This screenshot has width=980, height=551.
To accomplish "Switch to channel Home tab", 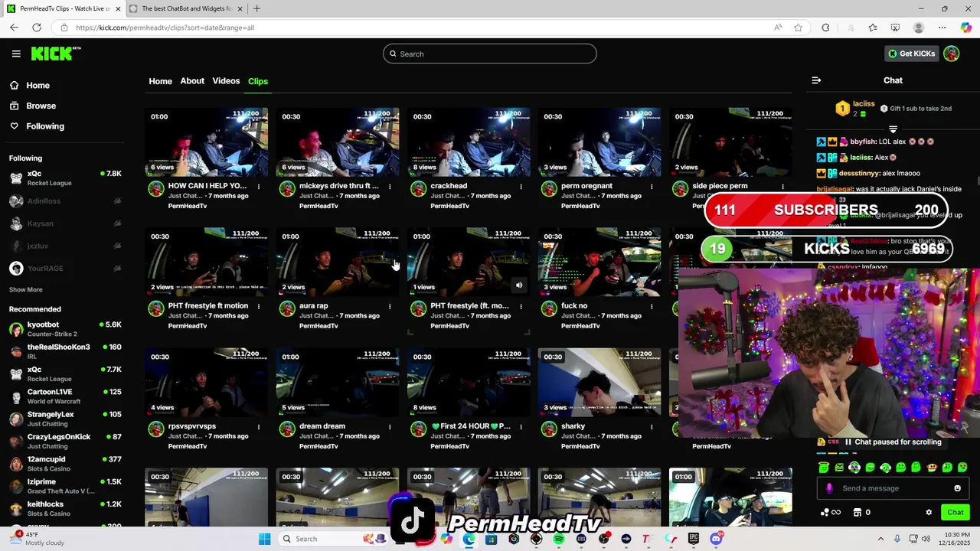I will tap(160, 81).
